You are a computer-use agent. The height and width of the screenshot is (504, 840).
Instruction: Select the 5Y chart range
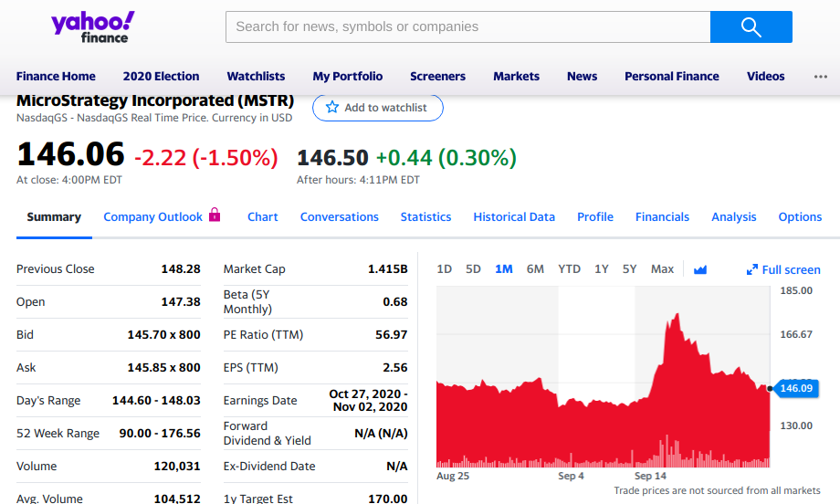click(629, 269)
